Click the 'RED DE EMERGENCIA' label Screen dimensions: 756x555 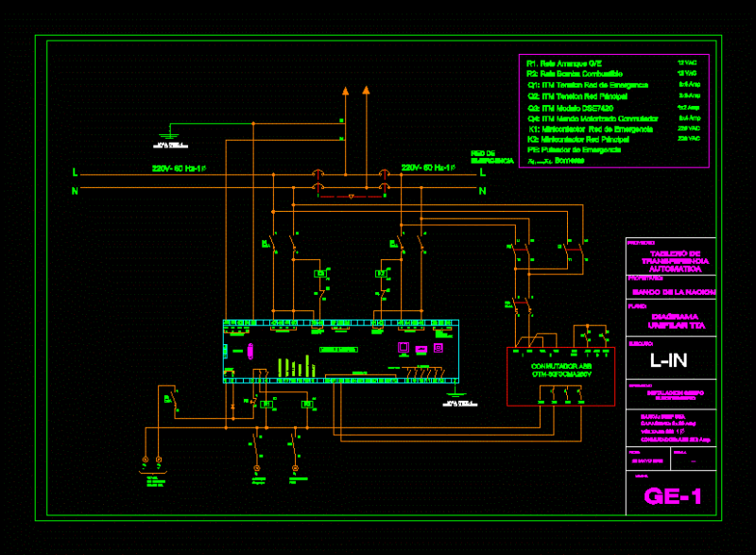tap(491, 157)
